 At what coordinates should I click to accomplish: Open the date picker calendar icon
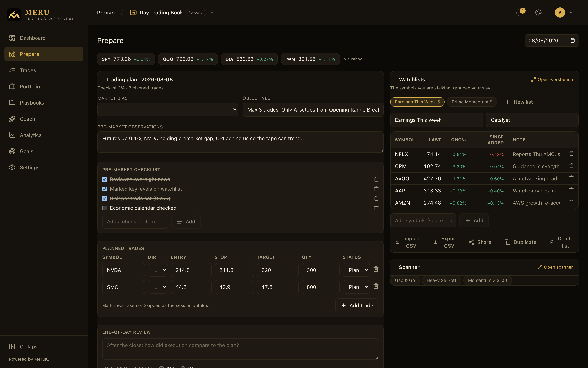[572, 40]
